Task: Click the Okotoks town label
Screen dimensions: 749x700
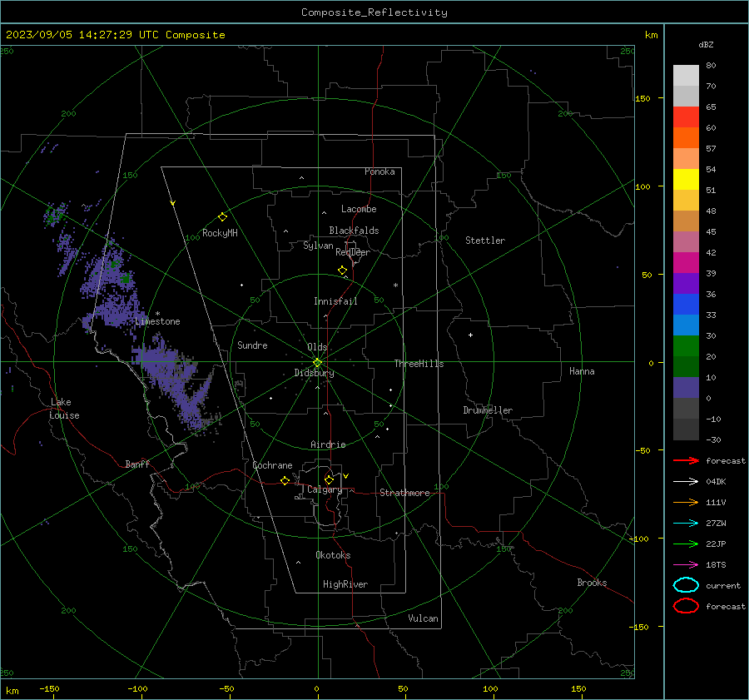Action: click(x=333, y=554)
